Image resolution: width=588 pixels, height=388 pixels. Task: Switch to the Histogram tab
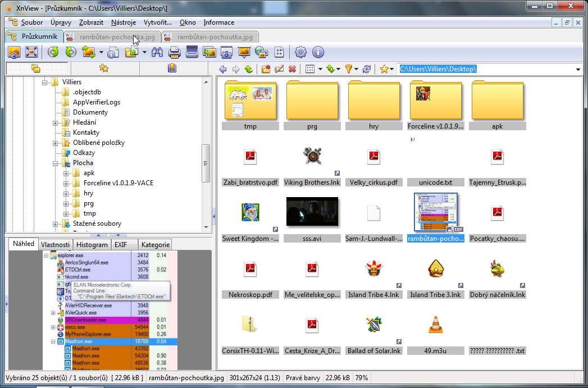[x=92, y=245]
